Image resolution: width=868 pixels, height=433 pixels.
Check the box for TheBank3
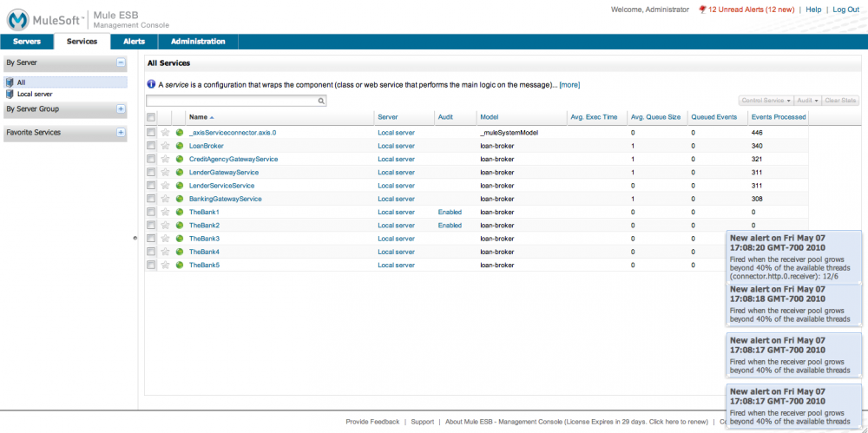pyautogui.click(x=150, y=239)
